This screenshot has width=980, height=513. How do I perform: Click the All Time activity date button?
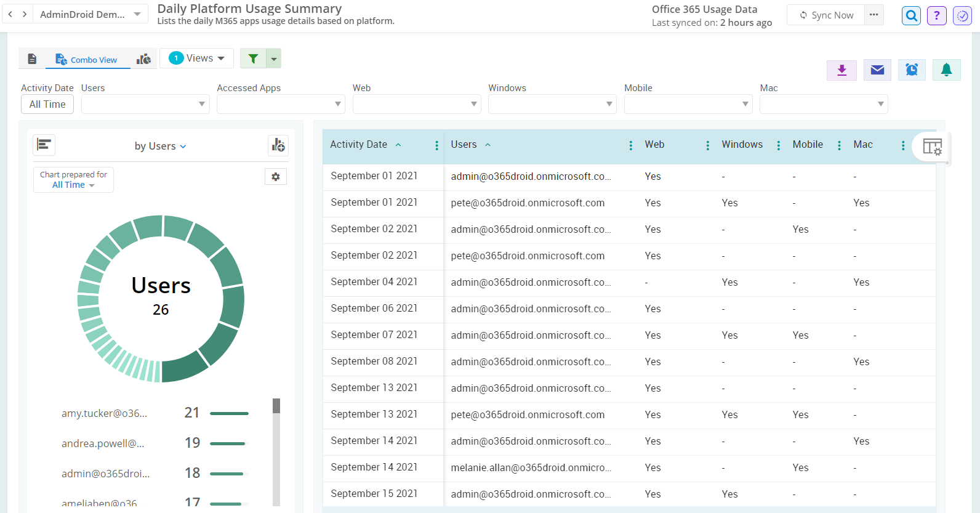point(47,104)
